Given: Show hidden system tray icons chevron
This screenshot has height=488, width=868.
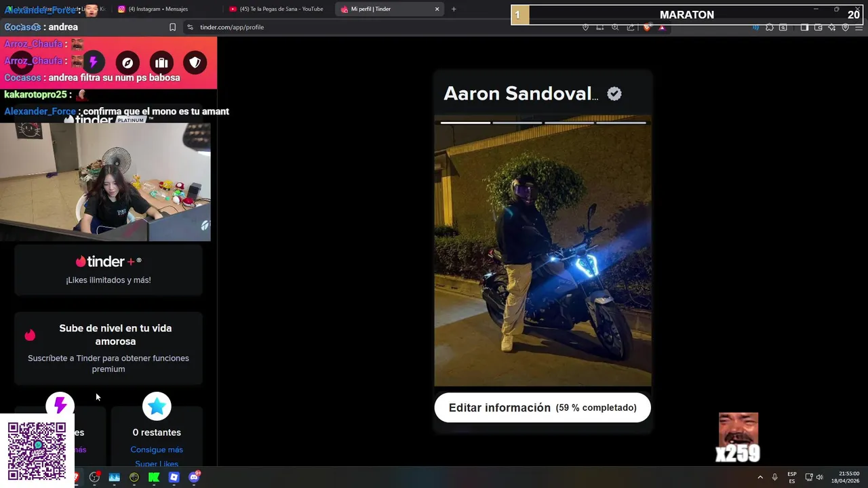Looking at the screenshot, I should tap(759, 477).
